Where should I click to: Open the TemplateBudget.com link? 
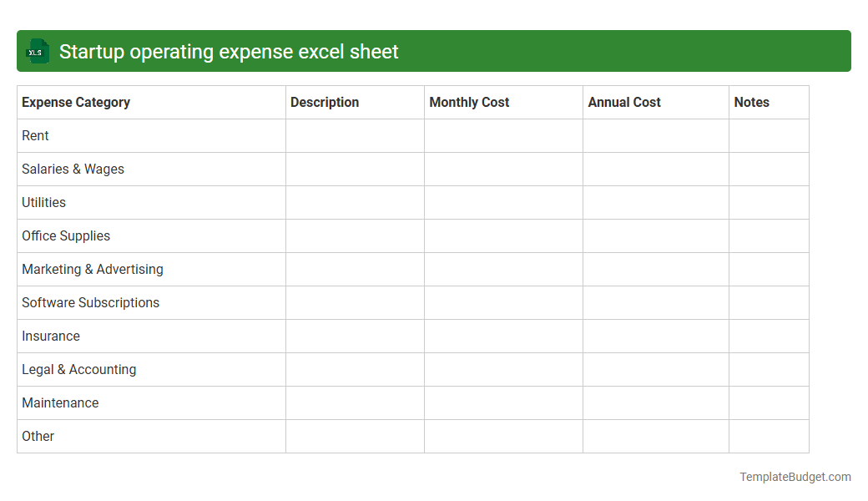[795, 477]
